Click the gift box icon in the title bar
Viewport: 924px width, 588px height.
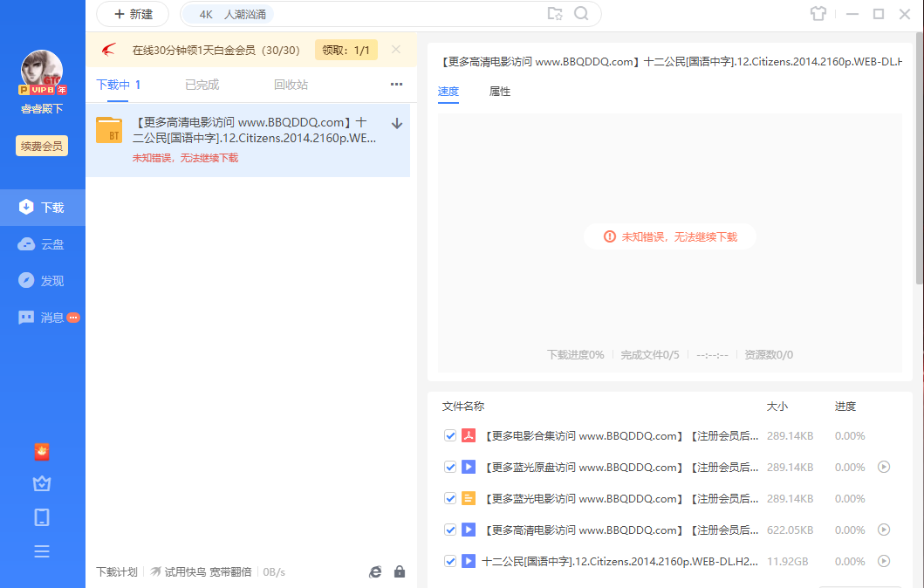[818, 14]
